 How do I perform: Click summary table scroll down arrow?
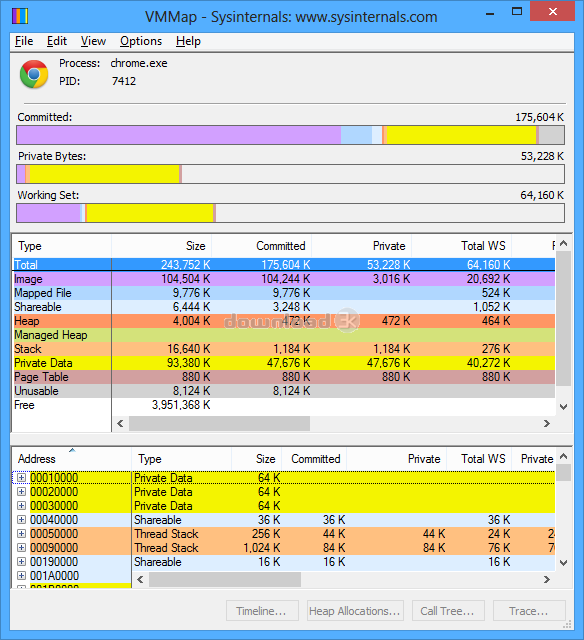[x=564, y=407]
